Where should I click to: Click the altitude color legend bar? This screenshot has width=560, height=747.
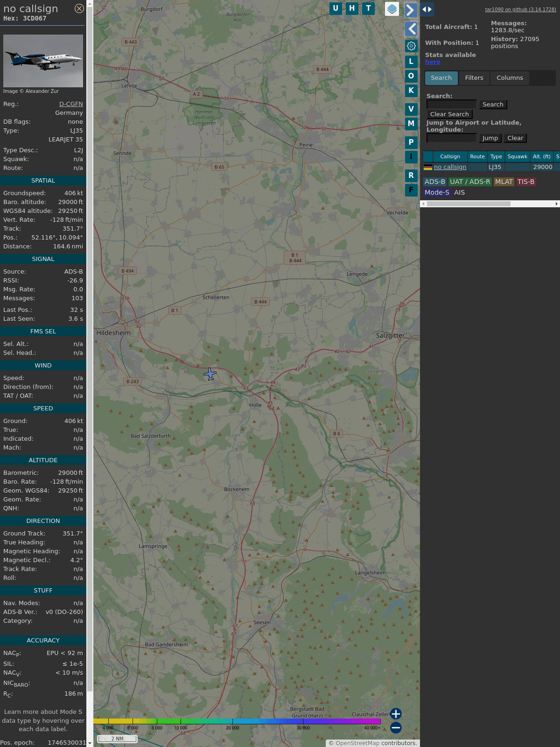pyautogui.click(x=237, y=721)
